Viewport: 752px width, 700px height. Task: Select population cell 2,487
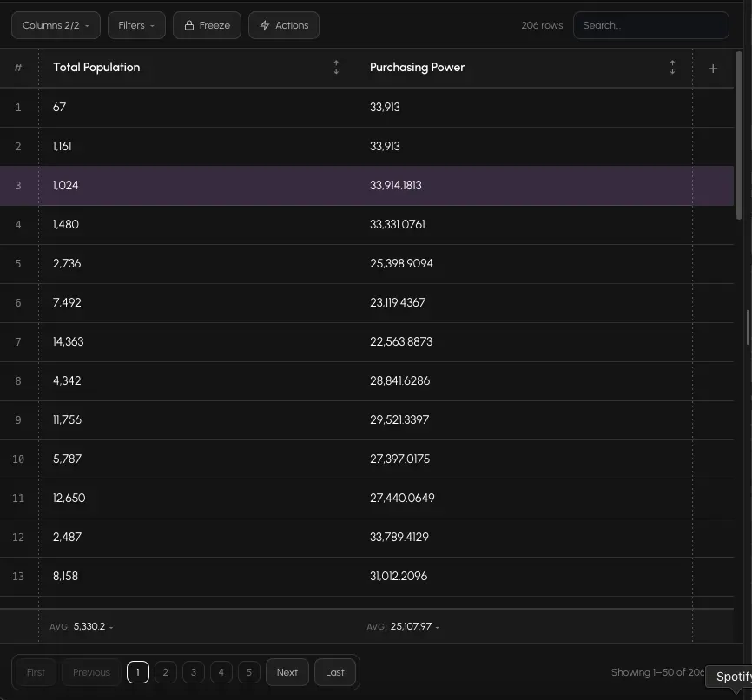pyautogui.click(x=67, y=537)
